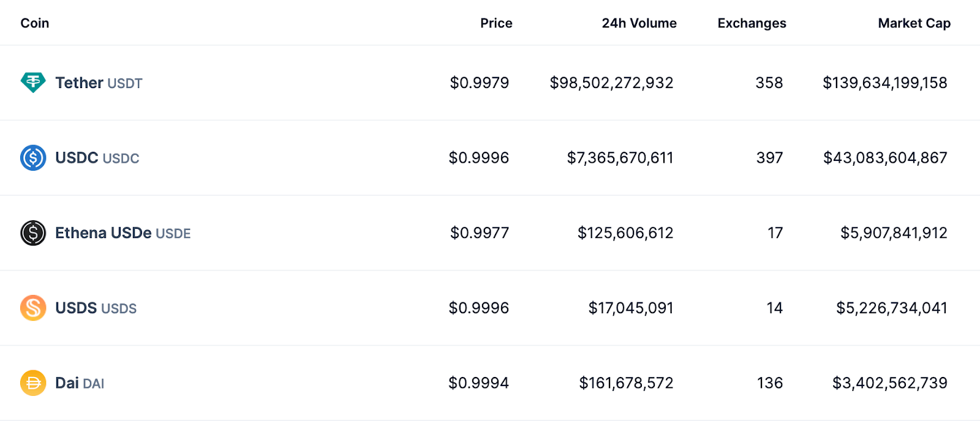This screenshot has width=980, height=421.
Task: Click USDS market cap $5,226,734,041
Action: pyautogui.click(x=891, y=308)
